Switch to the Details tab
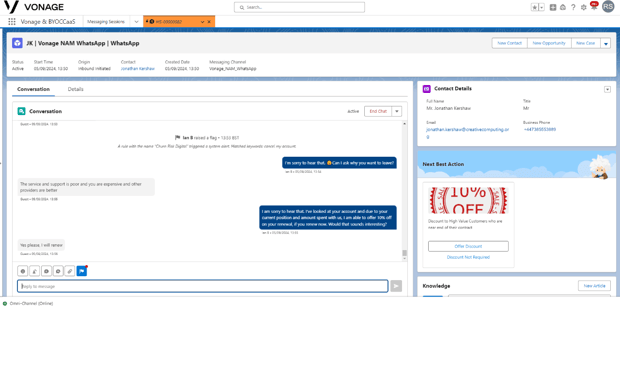The image size is (620, 387). coord(76,89)
